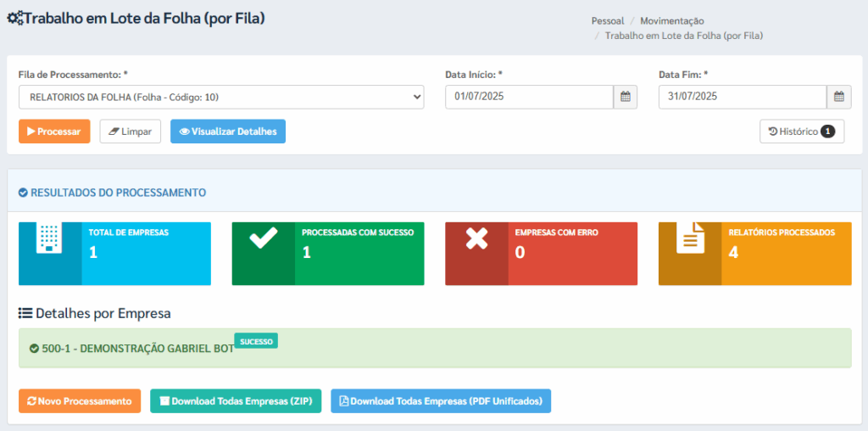
Task: Download Todas Empresas as ZIP
Action: (x=235, y=401)
